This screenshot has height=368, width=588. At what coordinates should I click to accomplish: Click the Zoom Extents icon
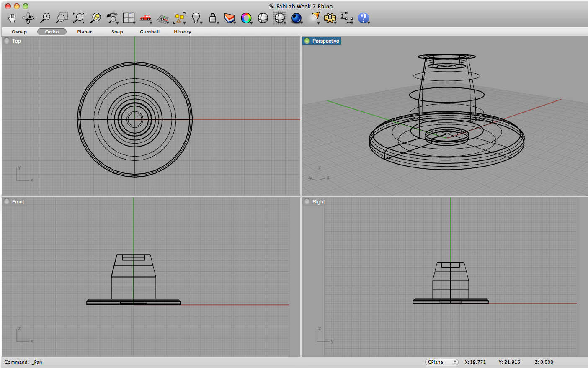(x=78, y=18)
